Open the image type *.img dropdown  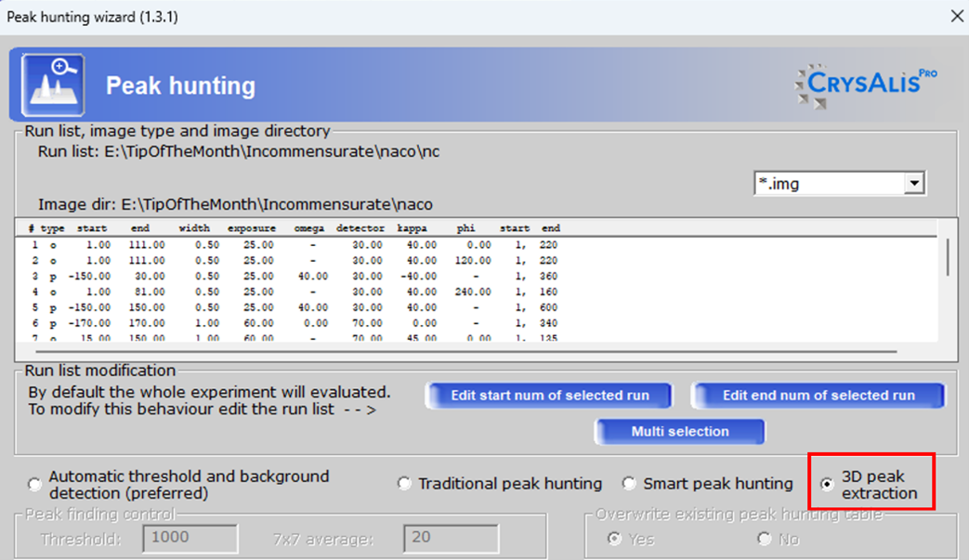pyautogui.click(x=913, y=183)
